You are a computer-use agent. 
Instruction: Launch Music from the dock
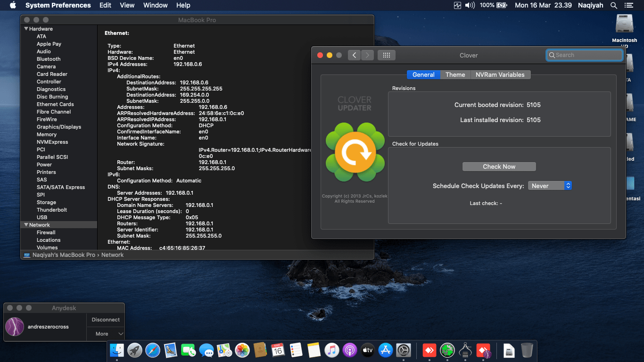332,350
